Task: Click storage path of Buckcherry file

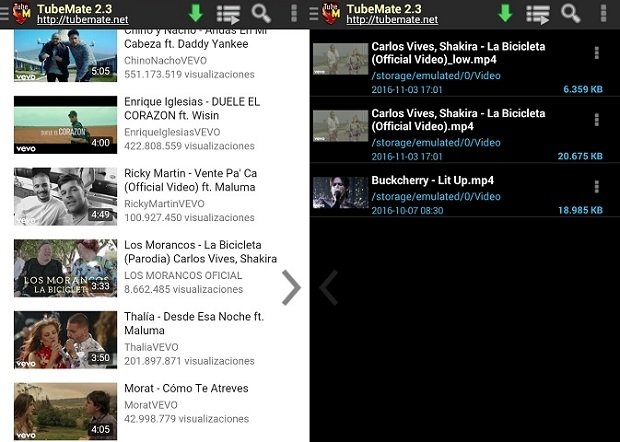Action: [436, 196]
